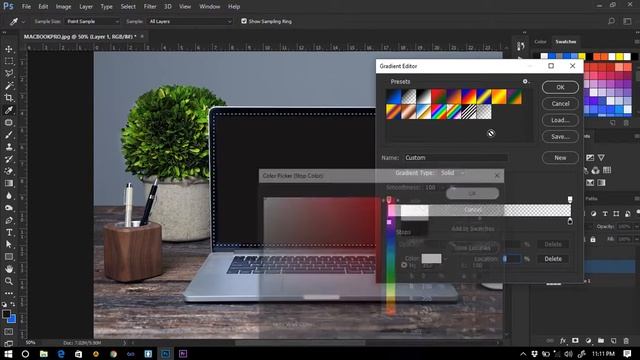Select the Crop tool
Viewport: 640px width, 360px height.
(9, 98)
